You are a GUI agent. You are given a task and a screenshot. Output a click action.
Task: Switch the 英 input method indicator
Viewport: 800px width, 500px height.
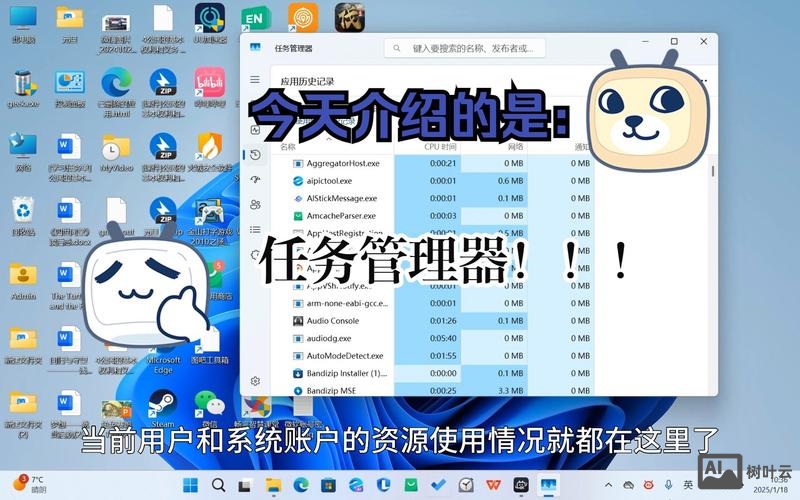point(688,485)
